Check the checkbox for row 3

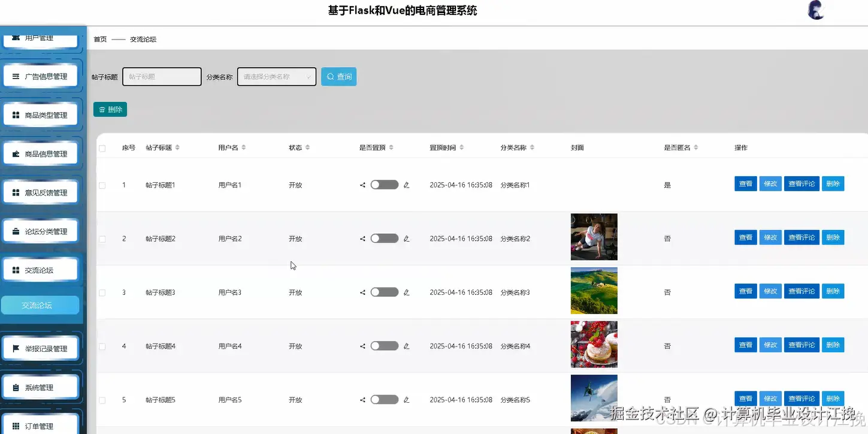tap(102, 293)
